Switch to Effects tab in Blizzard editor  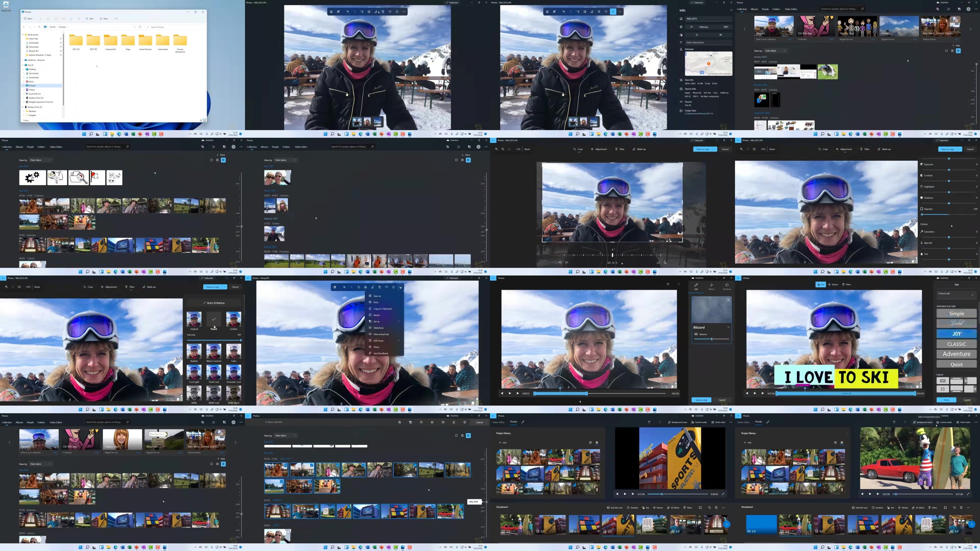[711, 287]
